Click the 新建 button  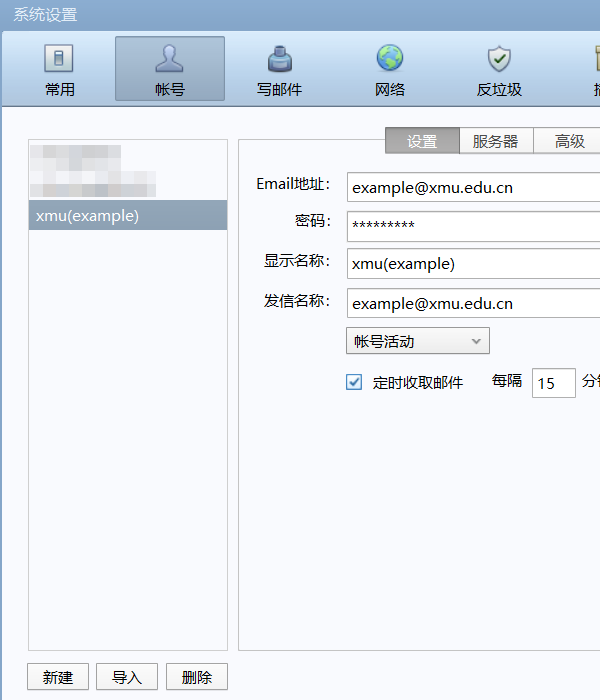point(58,677)
